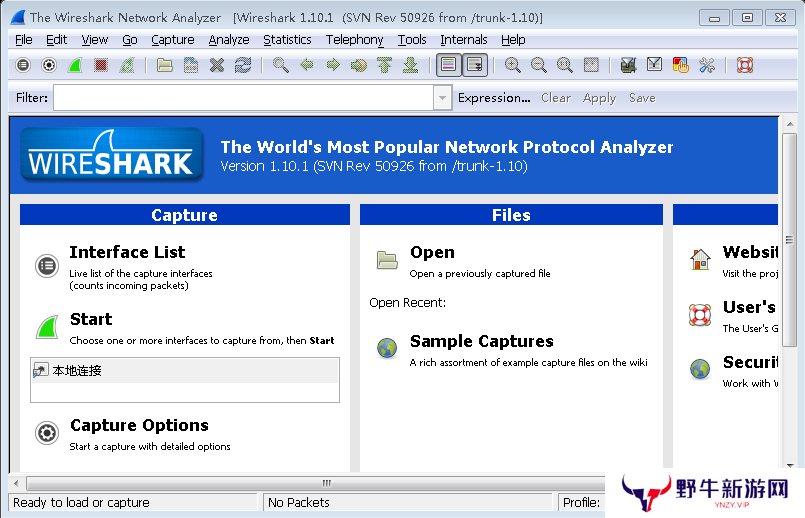The width and height of the screenshot is (805, 518).
Task: Find a packet magnifier toolbar icon
Action: click(x=281, y=65)
